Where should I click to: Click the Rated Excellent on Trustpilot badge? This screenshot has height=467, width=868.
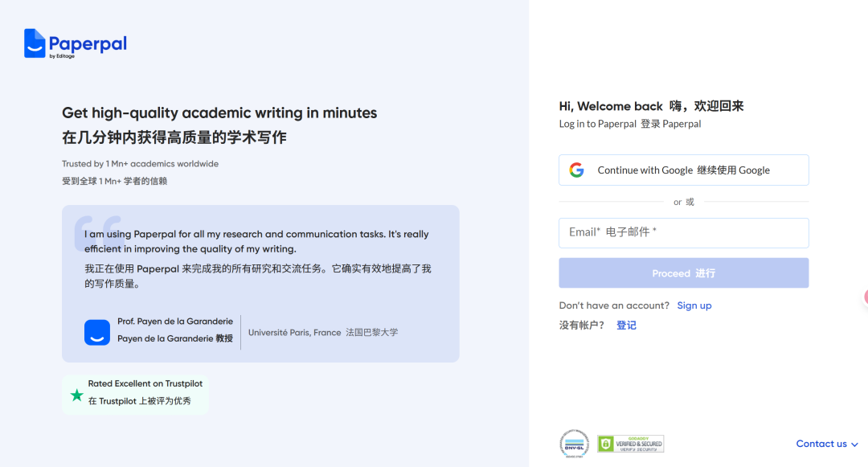coord(136,395)
